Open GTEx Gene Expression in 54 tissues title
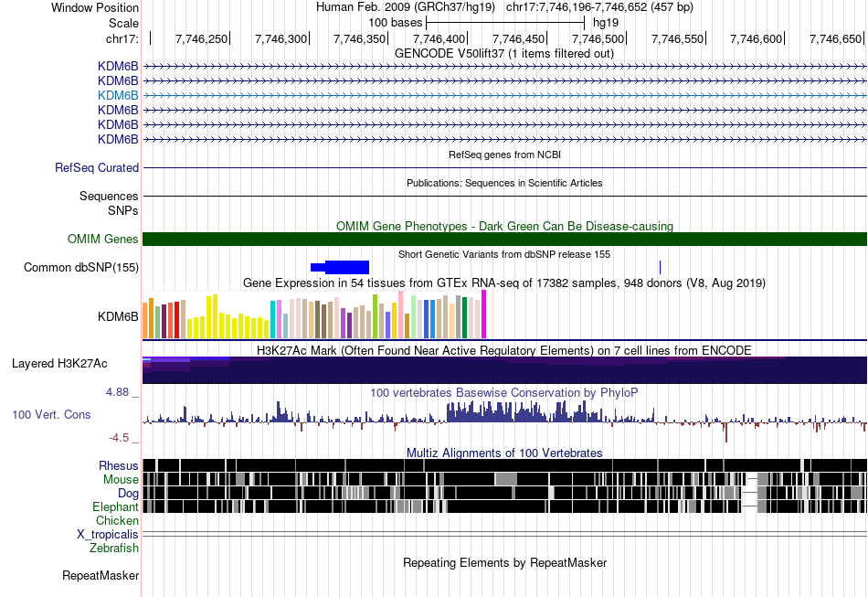This screenshot has height=597, width=868. [504, 283]
